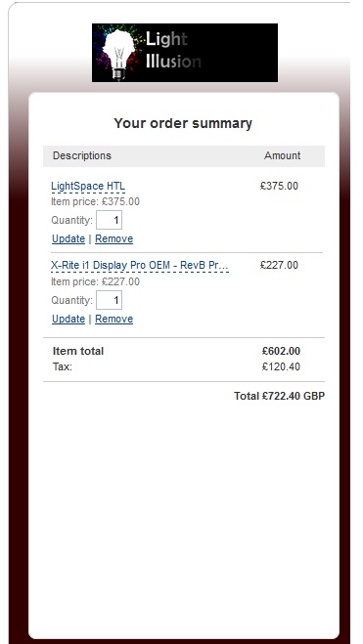Click the LightSpace HTL quantity field

[x=109, y=220]
